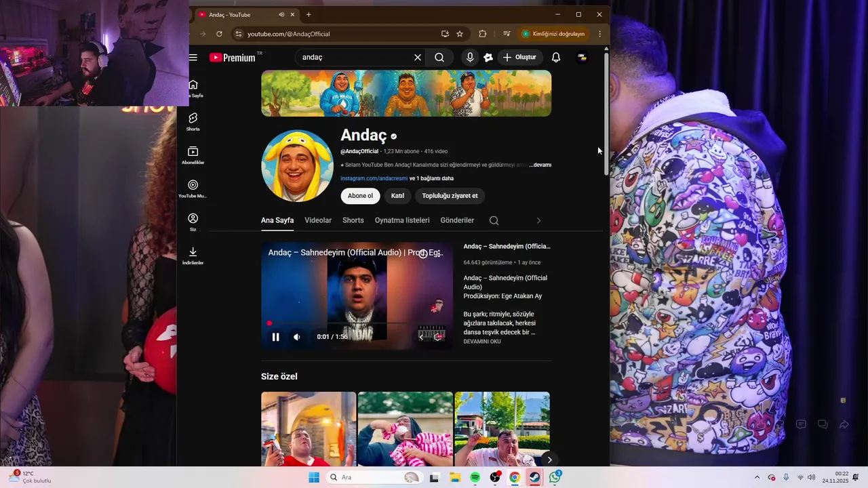Open File Explorer from the taskbar
The image size is (868, 488).
coord(454,477)
